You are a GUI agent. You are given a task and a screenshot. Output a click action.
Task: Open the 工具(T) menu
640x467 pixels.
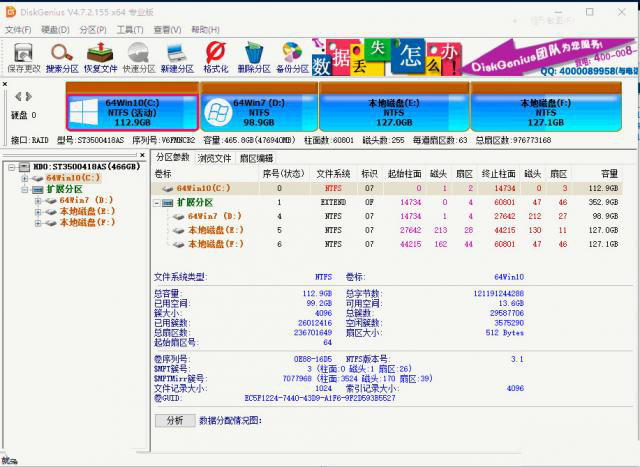[x=130, y=30]
